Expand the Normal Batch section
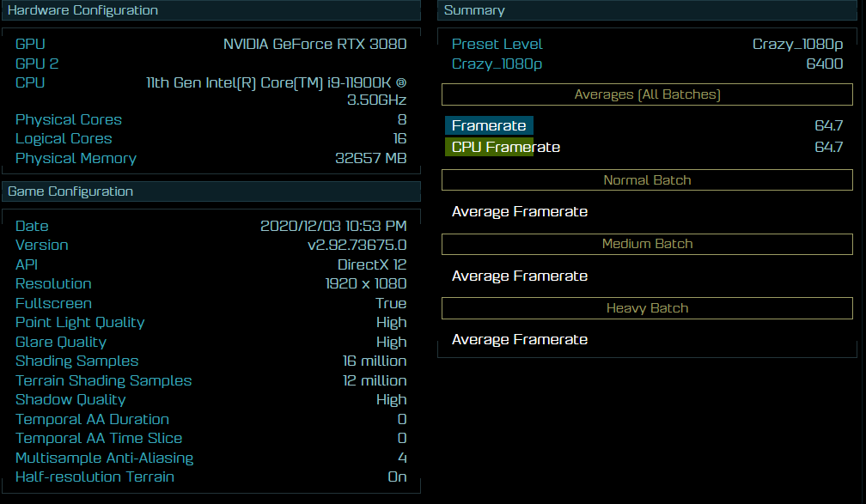 (x=646, y=179)
